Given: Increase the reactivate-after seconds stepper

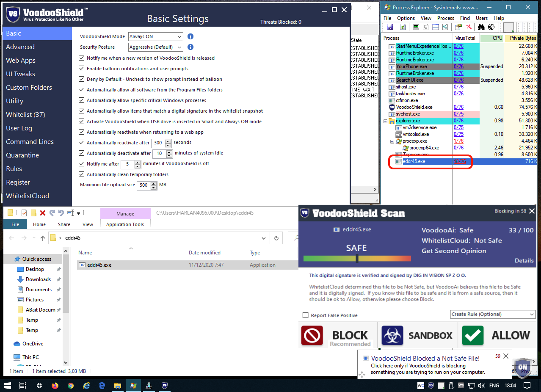Looking at the screenshot, I should pos(168,141).
